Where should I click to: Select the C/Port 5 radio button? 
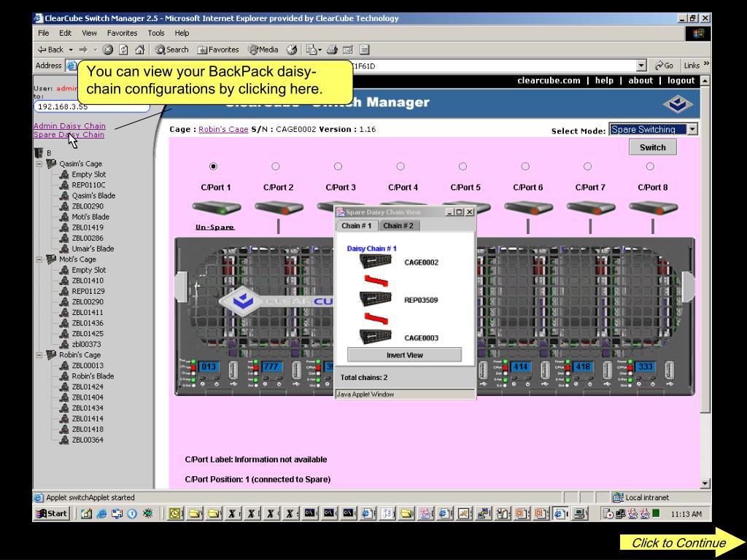(x=462, y=166)
